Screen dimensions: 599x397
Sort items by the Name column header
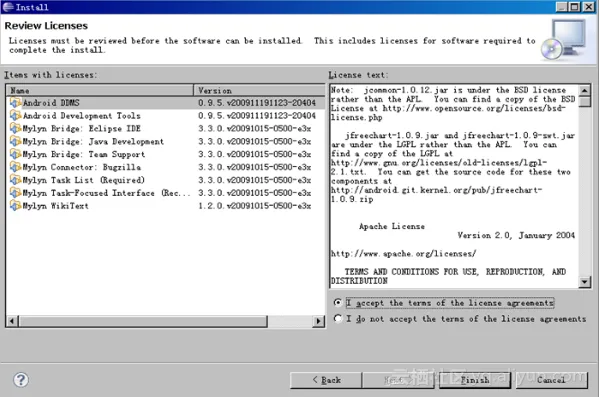point(100,91)
